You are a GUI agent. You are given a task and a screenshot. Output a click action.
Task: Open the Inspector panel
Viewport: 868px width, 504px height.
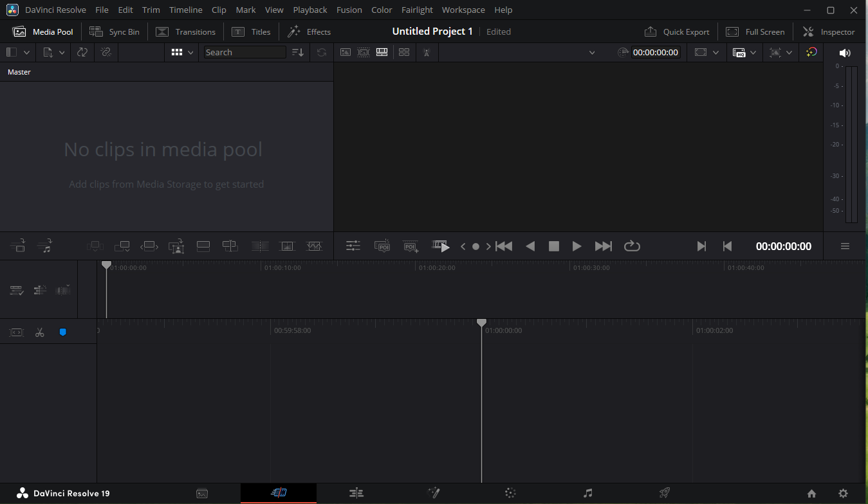pos(829,32)
